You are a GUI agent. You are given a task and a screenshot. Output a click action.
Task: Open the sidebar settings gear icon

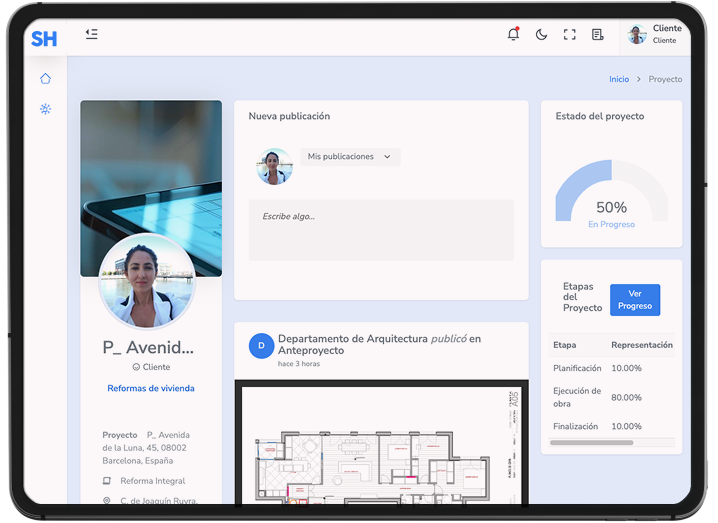45,108
